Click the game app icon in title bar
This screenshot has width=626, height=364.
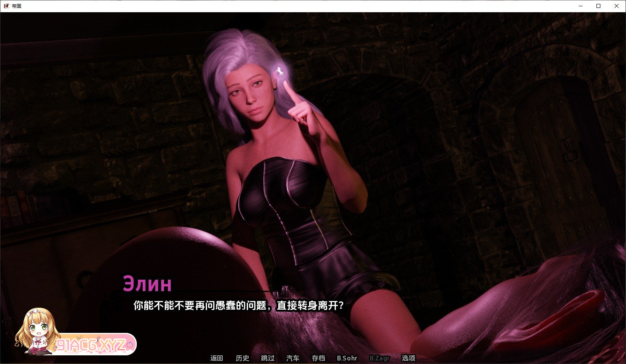click(x=6, y=6)
